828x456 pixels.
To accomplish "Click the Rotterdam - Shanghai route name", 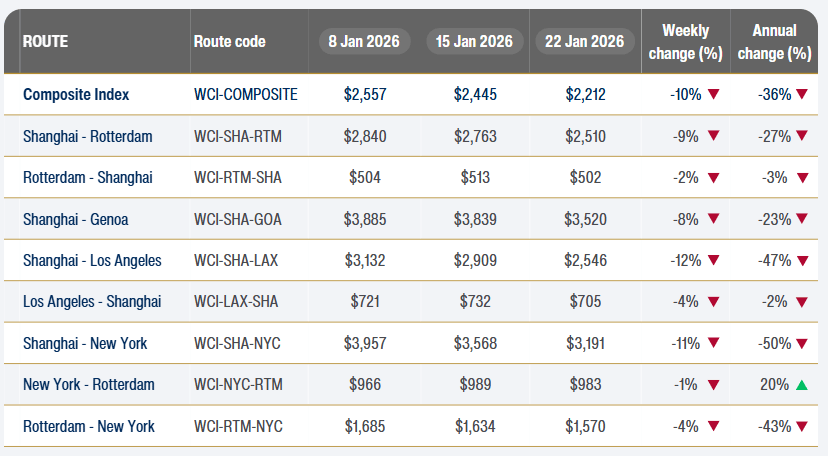I will [88, 178].
